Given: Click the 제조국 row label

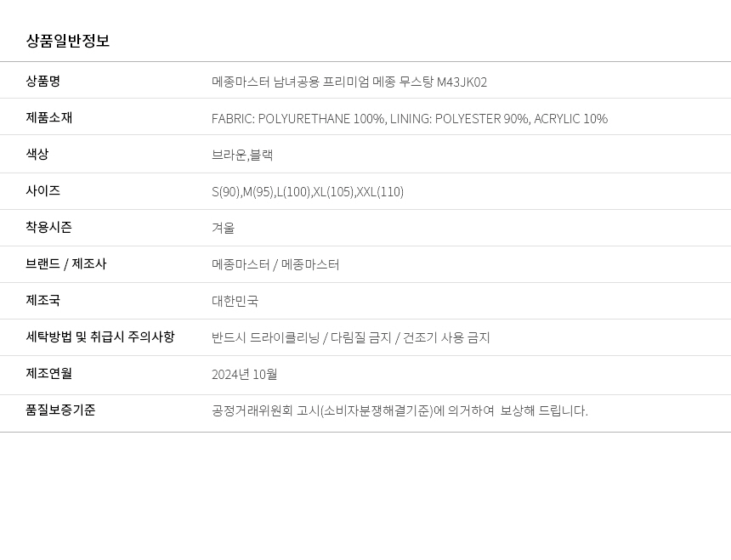Looking at the screenshot, I should pos(43,301).
